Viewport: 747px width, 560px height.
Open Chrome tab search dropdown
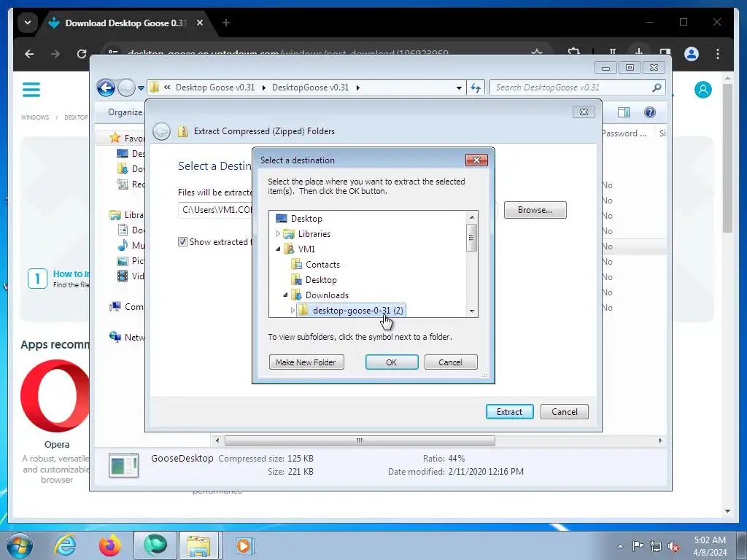(x=28, y=23)
